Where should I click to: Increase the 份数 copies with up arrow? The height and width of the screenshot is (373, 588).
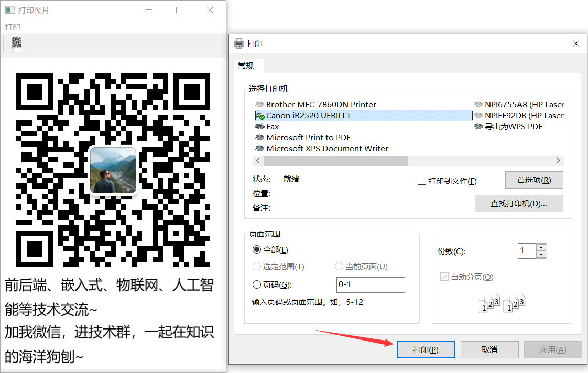[x=541, y=247]
